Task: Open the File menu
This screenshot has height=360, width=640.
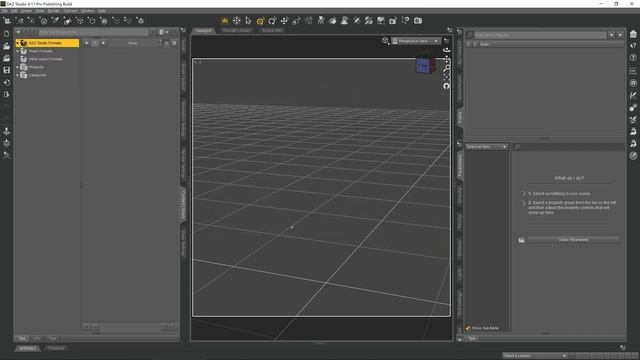Action: [4, 11]
